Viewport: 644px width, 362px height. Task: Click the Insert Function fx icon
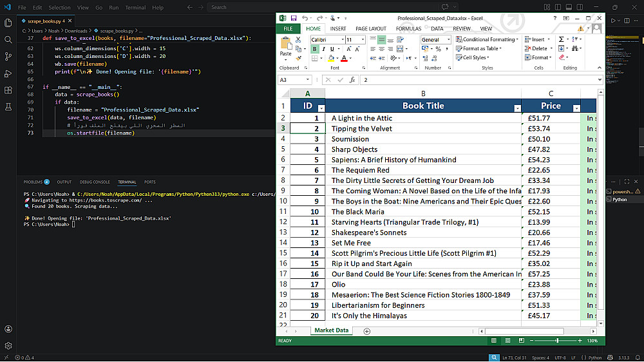coord(352,80)
